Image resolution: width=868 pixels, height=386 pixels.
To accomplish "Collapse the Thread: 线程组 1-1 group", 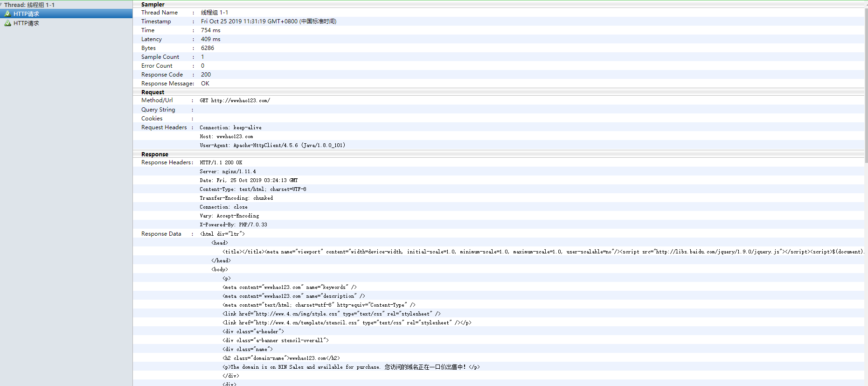I will [x=1, y=5].
